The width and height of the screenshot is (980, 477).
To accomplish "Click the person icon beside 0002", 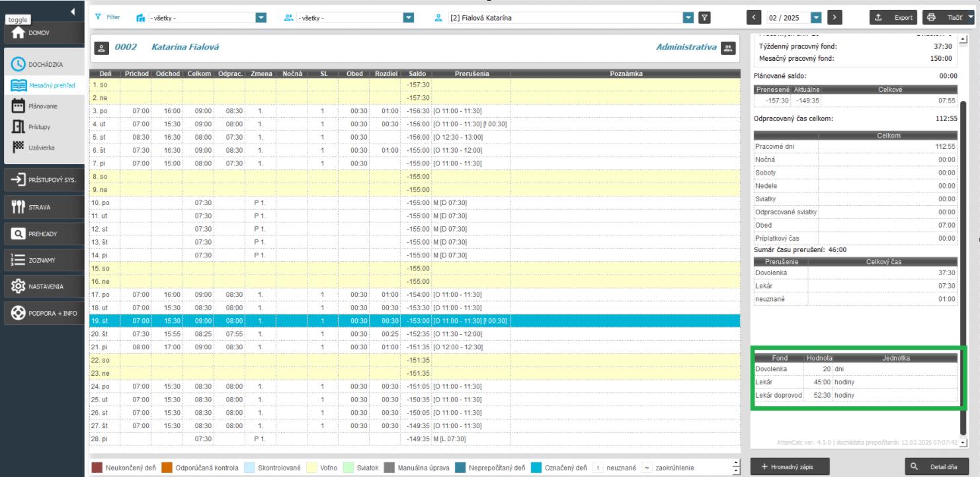I will [101, 48].
